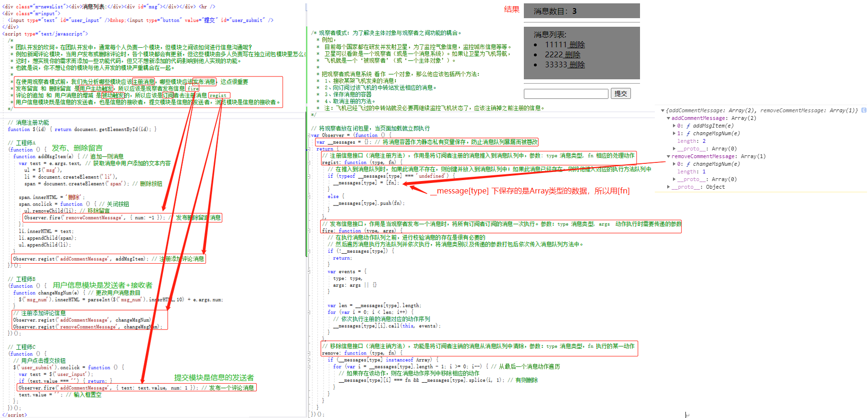Click code line '__messages[type].push(fn);'
The width and height of the screenshot is (868, 418).
coord(369,204)
